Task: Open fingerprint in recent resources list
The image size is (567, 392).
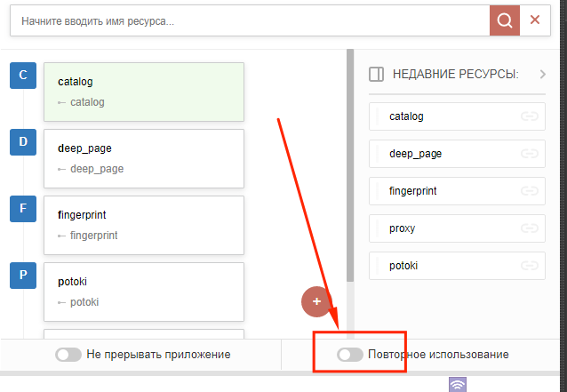Action: 457,190
